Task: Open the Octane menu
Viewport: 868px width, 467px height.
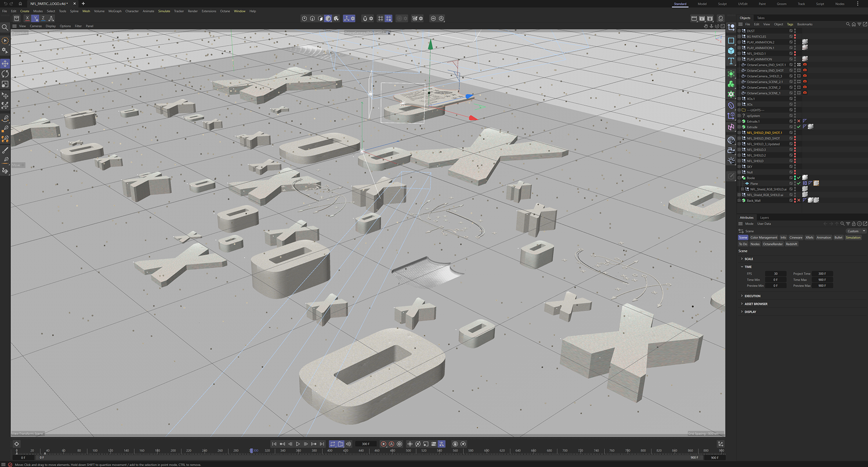Action: (225, 11)
